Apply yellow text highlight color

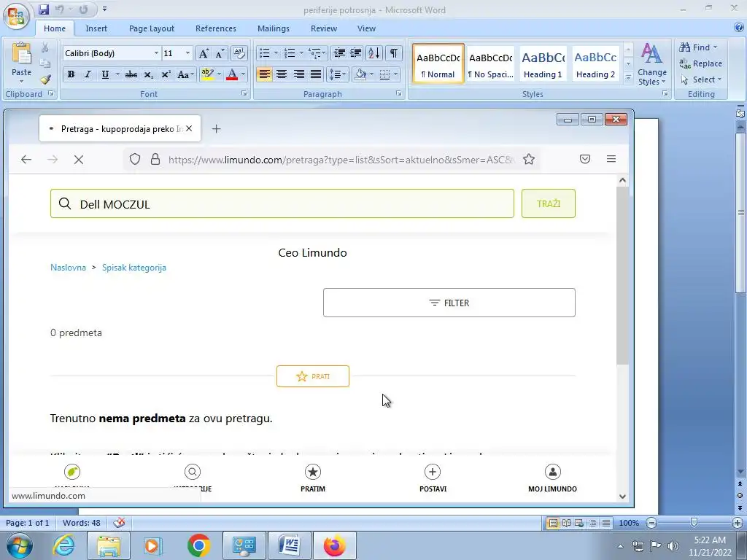[x=207, y=74]
